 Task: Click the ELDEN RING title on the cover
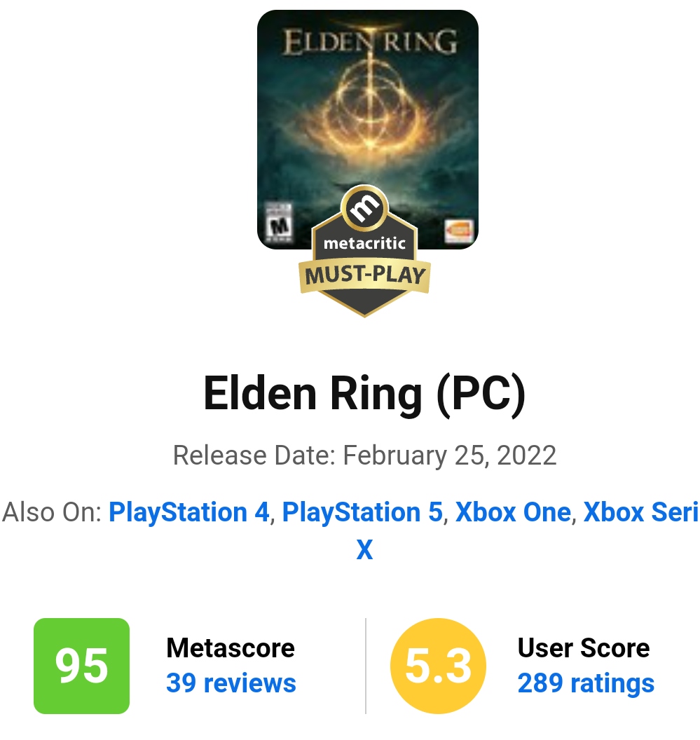(x=370, y=41)
